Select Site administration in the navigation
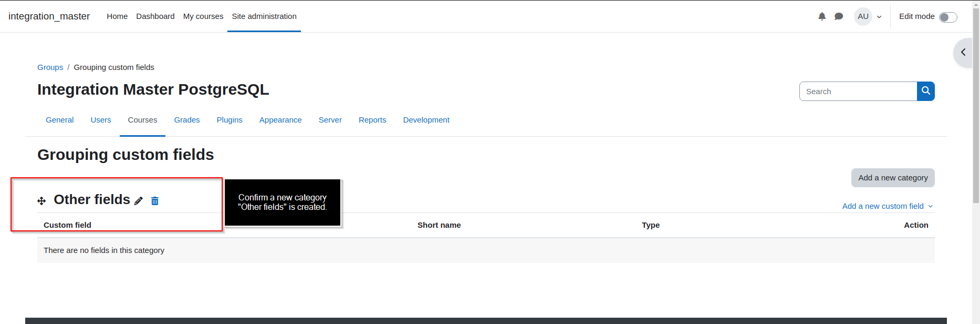The image size is (980, 324). (x=264, y=16)
